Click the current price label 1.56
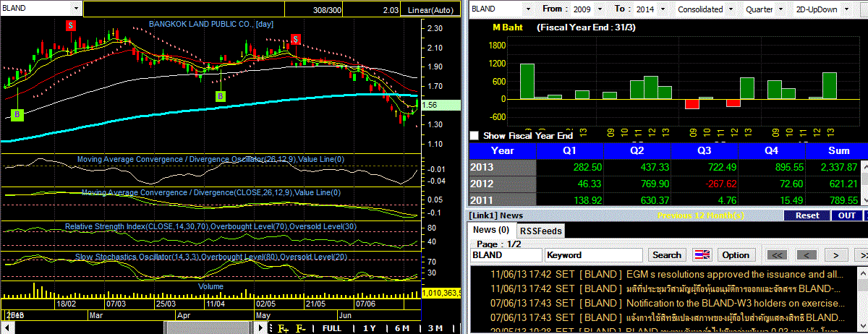868x334 pixels. (441, 105)
